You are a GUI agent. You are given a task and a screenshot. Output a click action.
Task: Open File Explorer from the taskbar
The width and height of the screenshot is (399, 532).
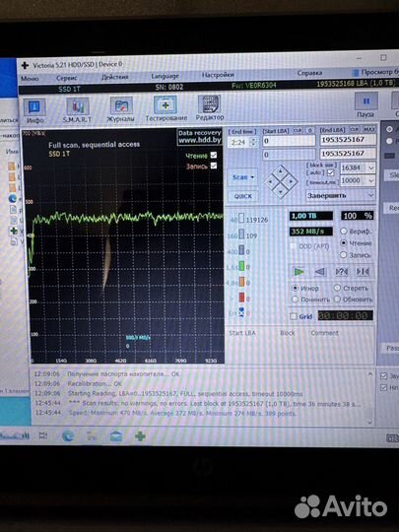[x=92, y=436]
